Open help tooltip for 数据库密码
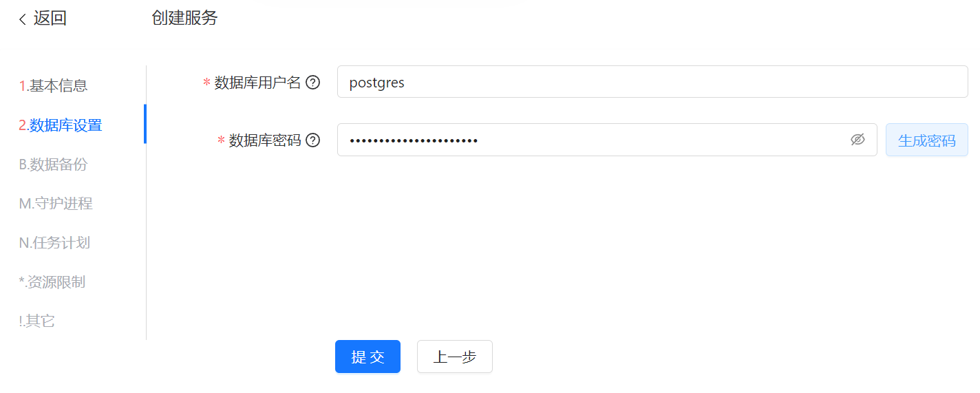Viewport: 980px width, 393px height. point(313,140)
